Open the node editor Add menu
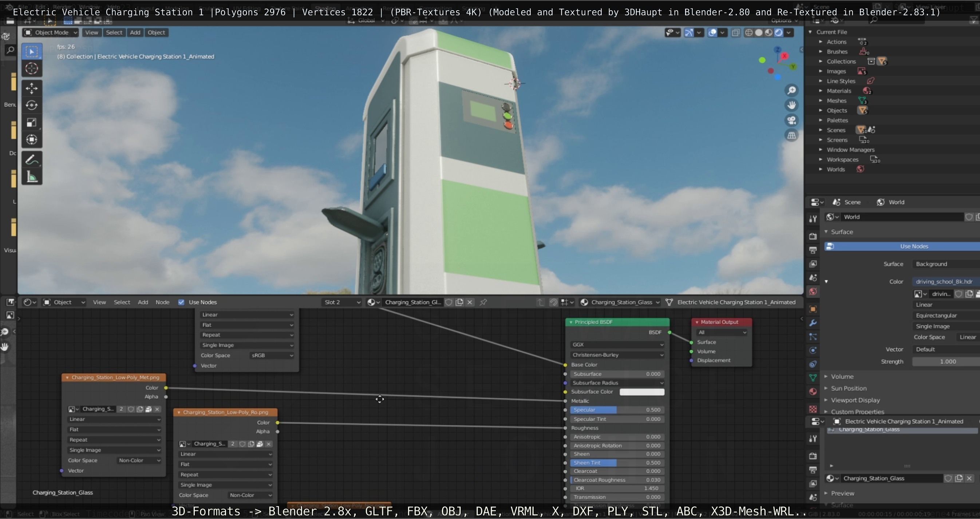Image resolution: width=980 pixels, height=519 pixels. [143, 302]
